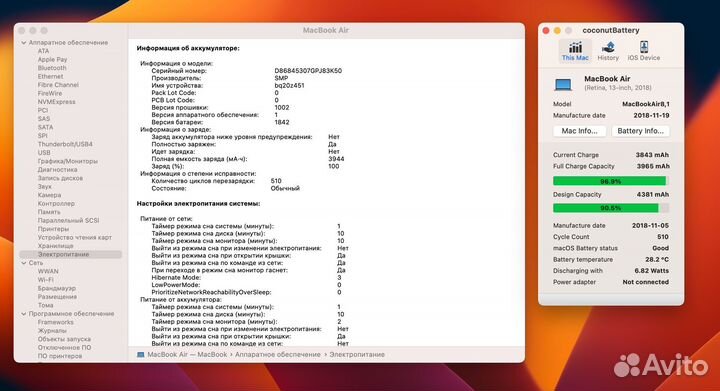Select Отключенное ПО in the sidebar
The image size is (720, 391).
tap(64, 348)
